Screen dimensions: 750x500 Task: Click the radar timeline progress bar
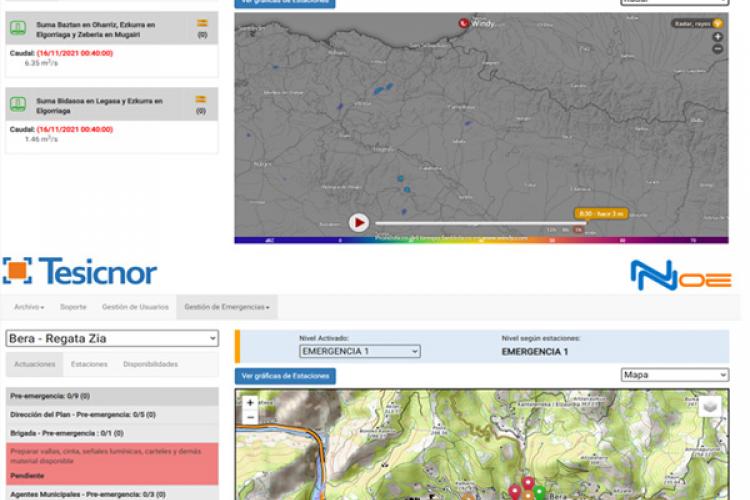(480, 223)
